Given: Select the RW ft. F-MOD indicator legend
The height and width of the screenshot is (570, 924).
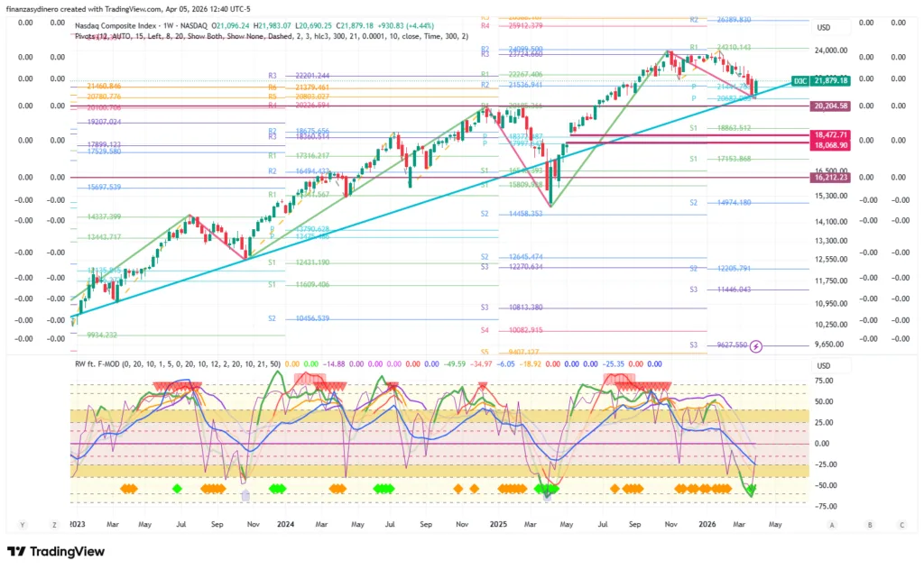Looking at the screenshot, I should tap(99, 363).
